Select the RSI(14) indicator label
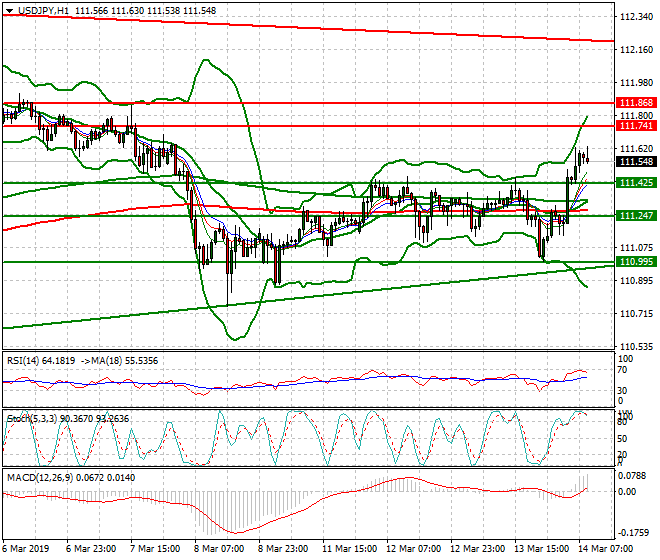The image size is (660, 560). (x=23, y=361)
